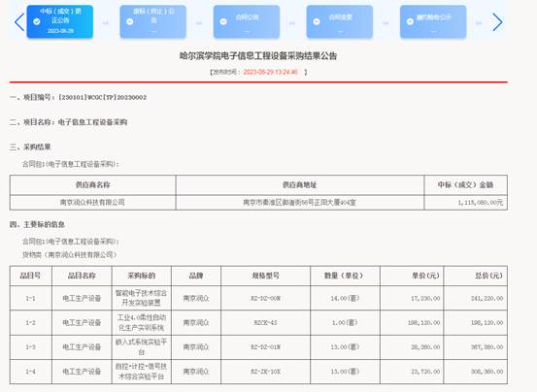Click the left chevron arrow of the step carousel
The height and width of the screenshot is (392, 537).
click(x=19, y=22)
